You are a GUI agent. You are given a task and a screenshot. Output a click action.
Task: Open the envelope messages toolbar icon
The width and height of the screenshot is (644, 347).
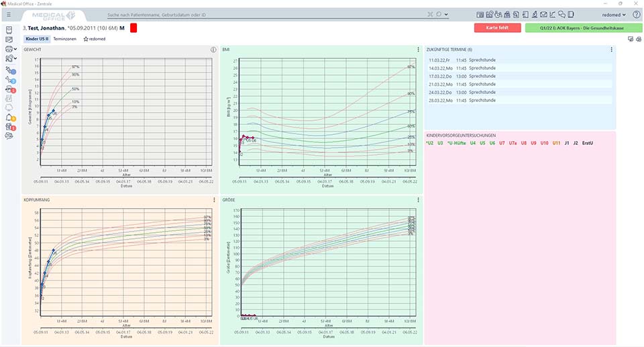click(x=543, y=15)
